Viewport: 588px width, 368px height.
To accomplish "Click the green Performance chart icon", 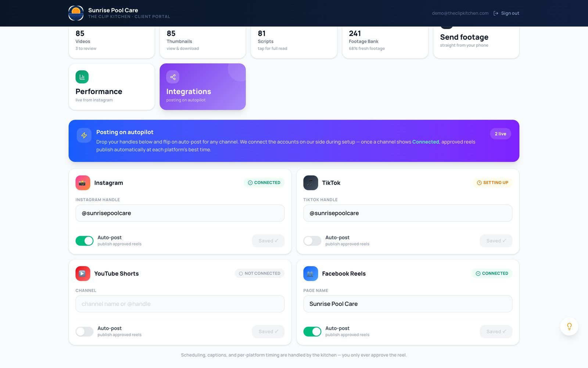I will (x=82, y=77).
